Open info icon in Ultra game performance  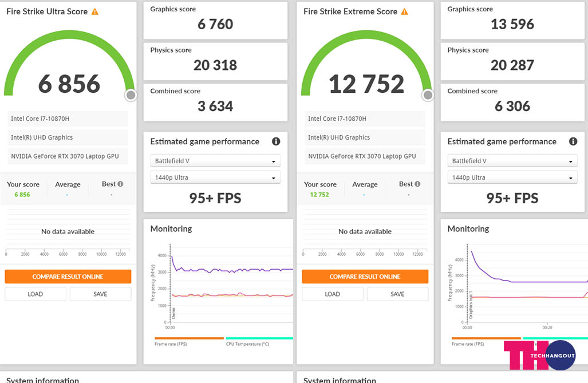click(x=276, y=141)
